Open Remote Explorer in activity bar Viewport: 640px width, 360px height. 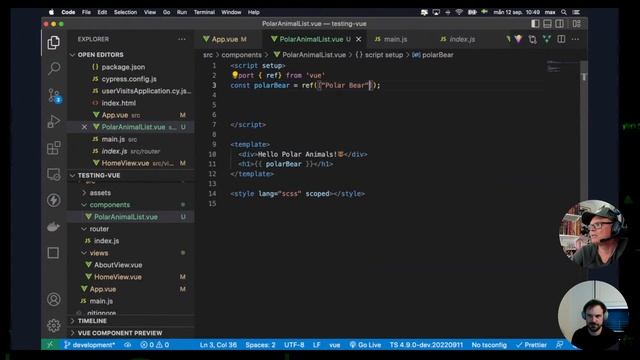(x=53, y=174)
